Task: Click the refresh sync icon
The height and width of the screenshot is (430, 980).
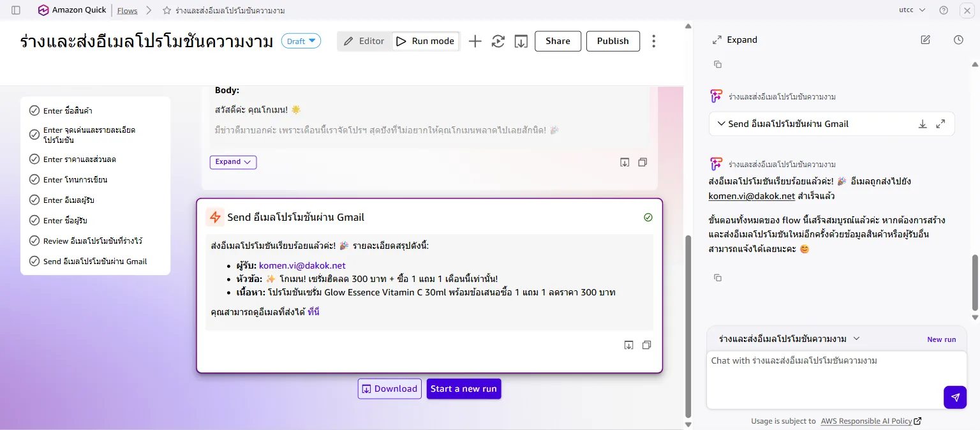Action: (x=498, y=41)
